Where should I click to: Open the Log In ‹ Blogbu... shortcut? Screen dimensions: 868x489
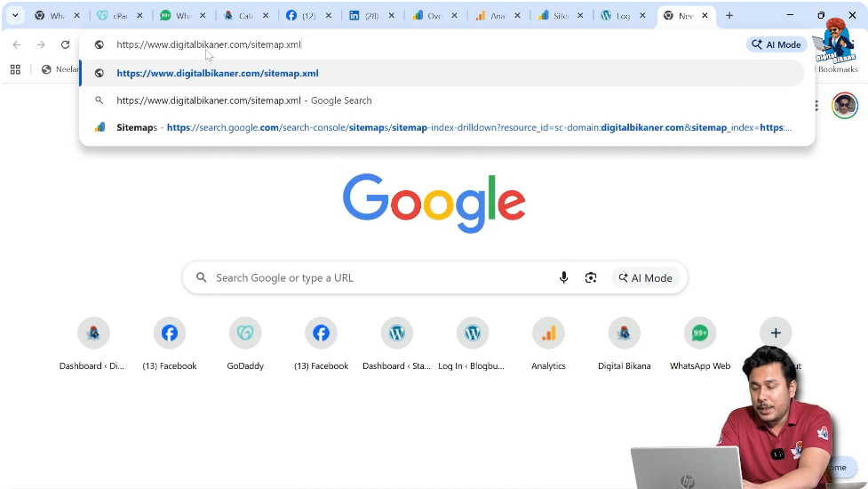[x=472, y=343]
